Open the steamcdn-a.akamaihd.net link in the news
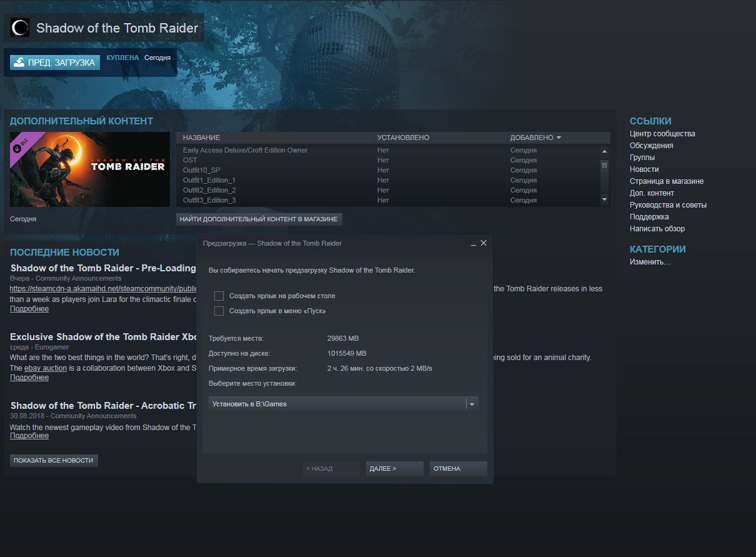Image resolution: width=756 pixels, height=557 pixels. coord(103,289)
